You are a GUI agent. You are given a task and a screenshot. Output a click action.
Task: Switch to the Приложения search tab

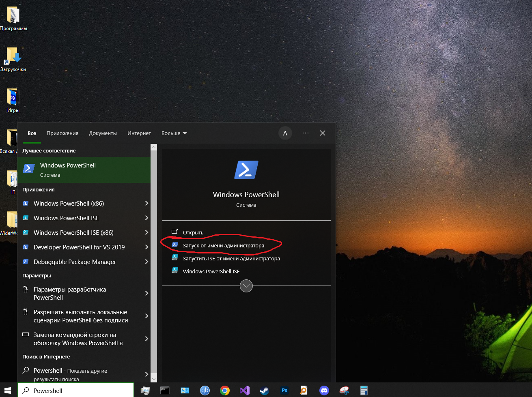click(62, 133)
